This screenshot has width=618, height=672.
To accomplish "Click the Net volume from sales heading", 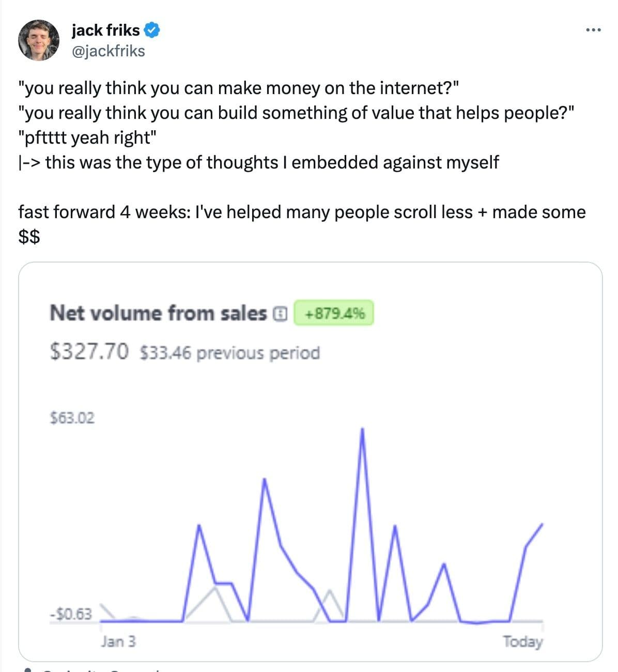I will coord(158,313).
